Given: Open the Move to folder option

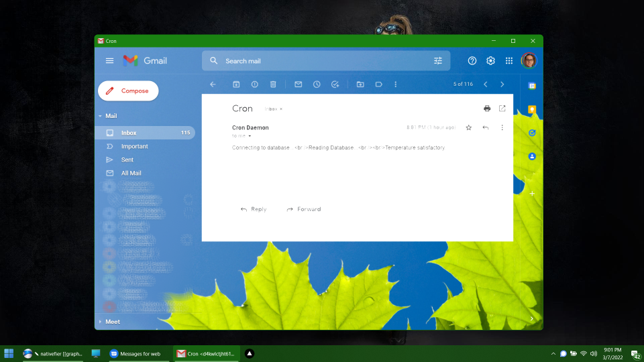Looking at the screenshot, I should point(360,84).
